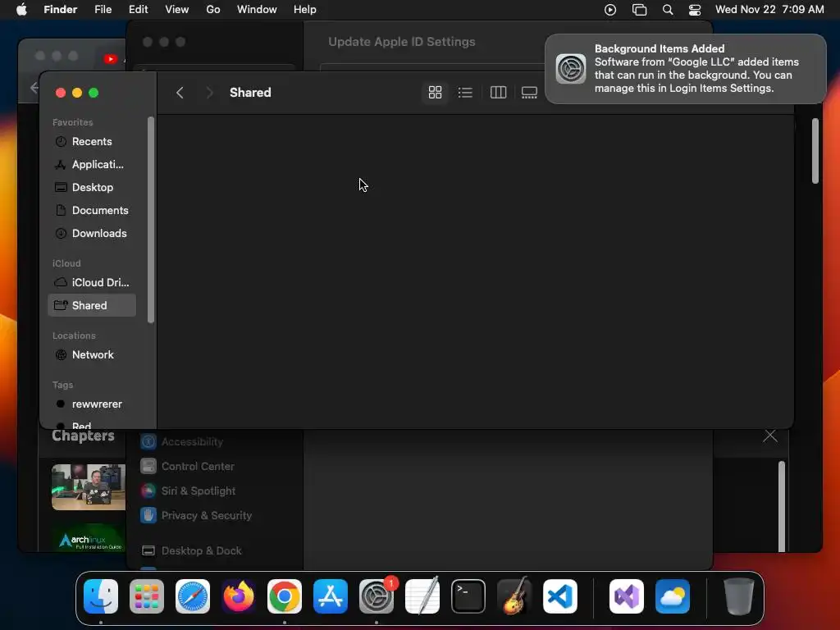Open the Help menu
This screenshot has height=630, width=840.
(305, 10)
